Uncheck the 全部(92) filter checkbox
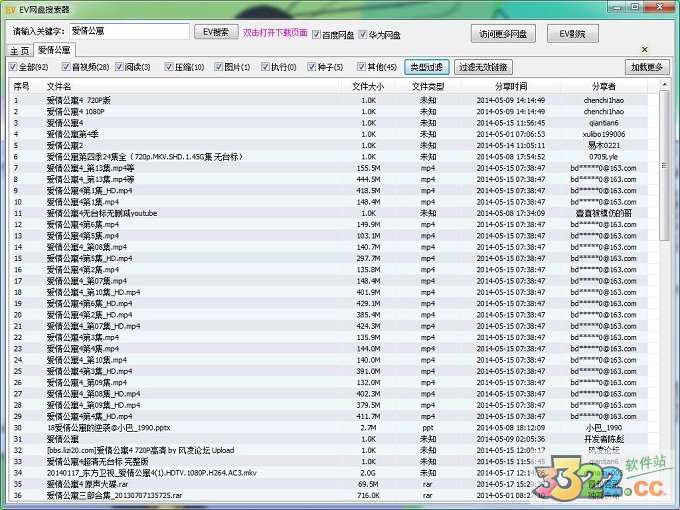Screen dimensions: 680x510 [x=13, y=67]
